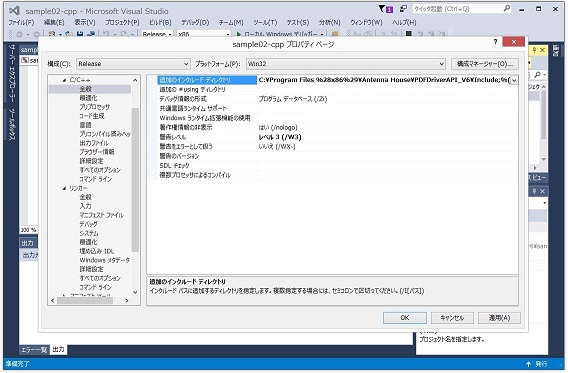Open the 表示(V) menu

(85, 22)
